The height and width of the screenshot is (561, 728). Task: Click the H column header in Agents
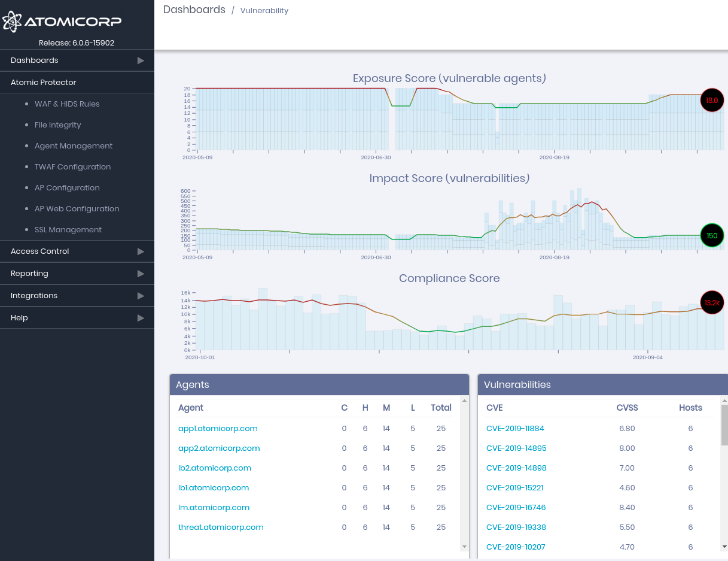365,408
